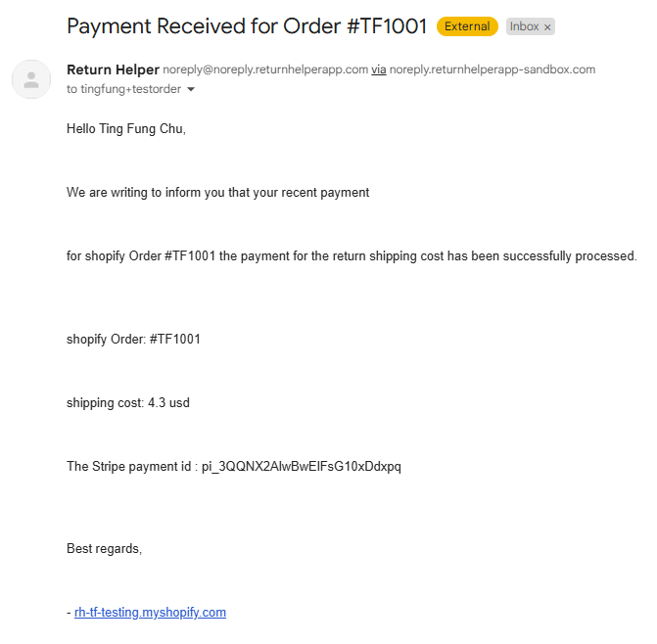
Task: Click the "shipping cost: 4.3 usd" line
Action: click(x=128, y=402)
